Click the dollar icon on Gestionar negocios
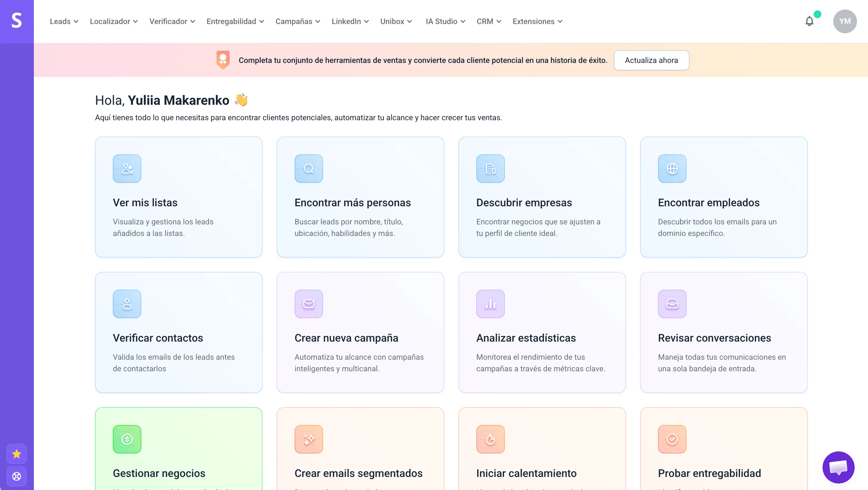The height and width of the screenshot is (490, 868). point(127,439)
